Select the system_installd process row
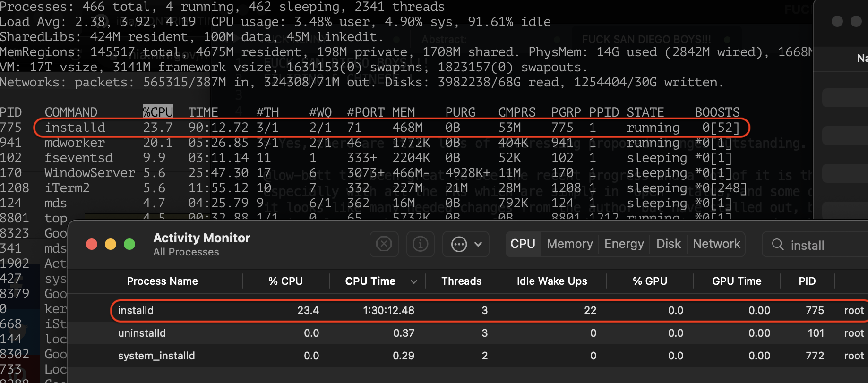Image resolution: width=868 pixels, height=383 pixels. pos(331,356)
